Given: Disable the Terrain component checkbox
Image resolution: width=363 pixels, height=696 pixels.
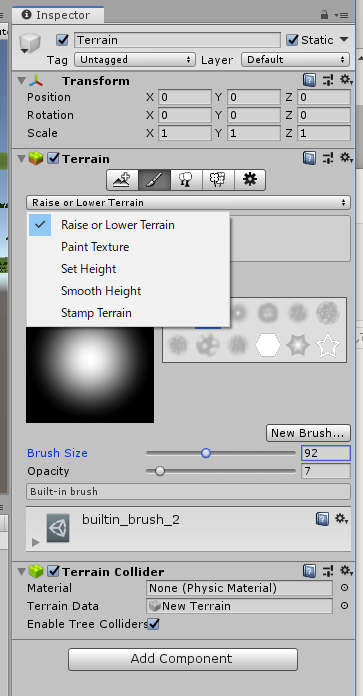Looking at the screenshot, I should click(x=54, y=158).
